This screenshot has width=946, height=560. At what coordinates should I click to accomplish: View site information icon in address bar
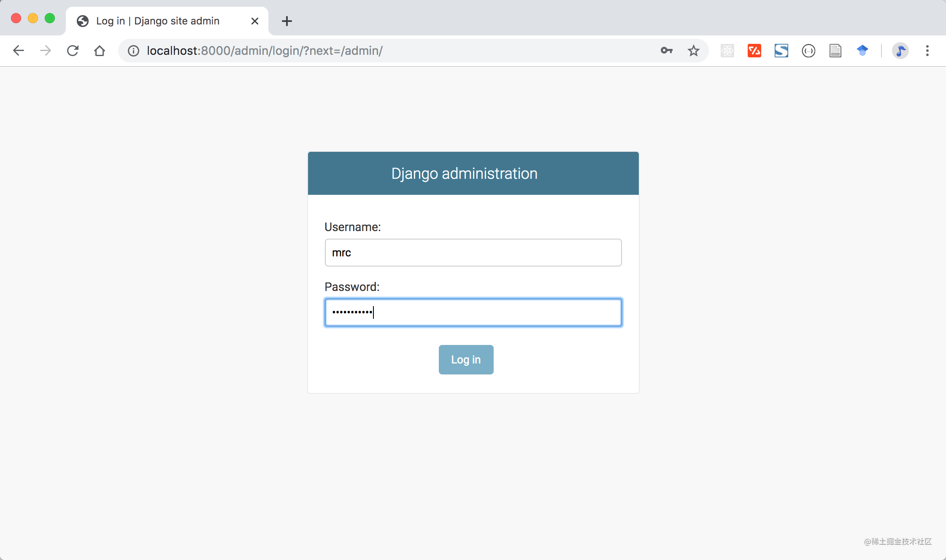point(133,51)
